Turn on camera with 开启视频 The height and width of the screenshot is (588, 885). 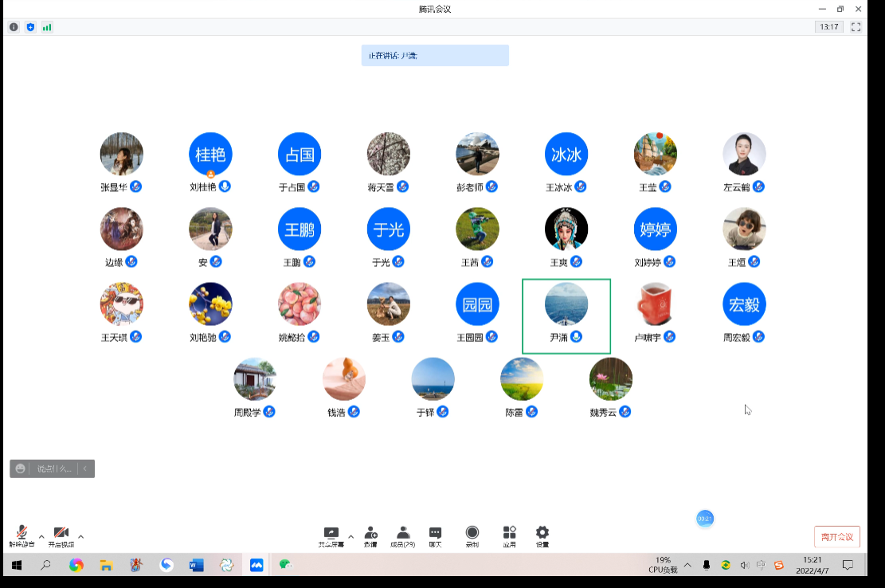tap(61, 535)
